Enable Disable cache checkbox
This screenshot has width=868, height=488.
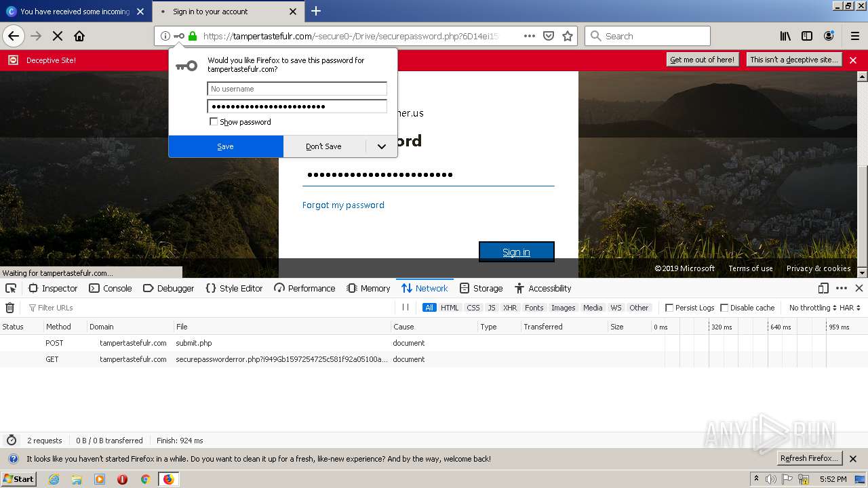(x=724, y=308)
